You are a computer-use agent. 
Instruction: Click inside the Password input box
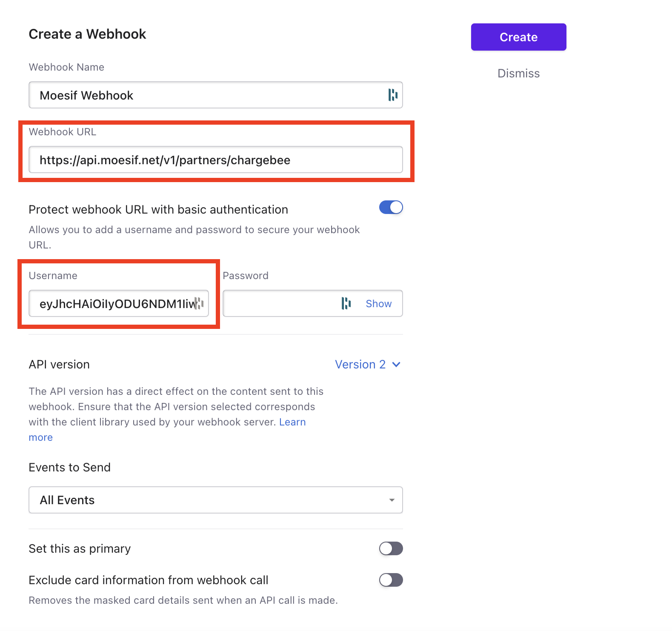coord(312,303)
